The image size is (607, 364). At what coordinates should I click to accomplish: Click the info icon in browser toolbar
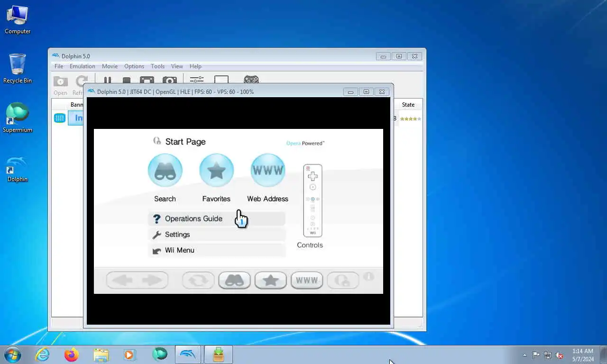[x=369, y=276]
